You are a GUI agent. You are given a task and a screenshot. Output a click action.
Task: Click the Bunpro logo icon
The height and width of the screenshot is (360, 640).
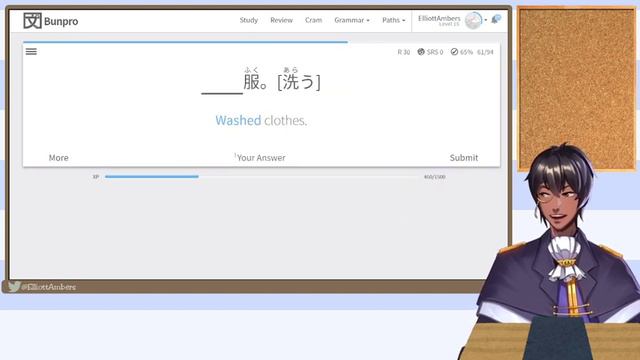coord(32,20)
